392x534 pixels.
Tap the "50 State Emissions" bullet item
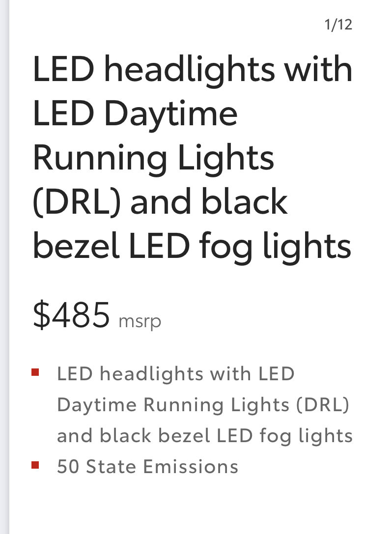147,467
